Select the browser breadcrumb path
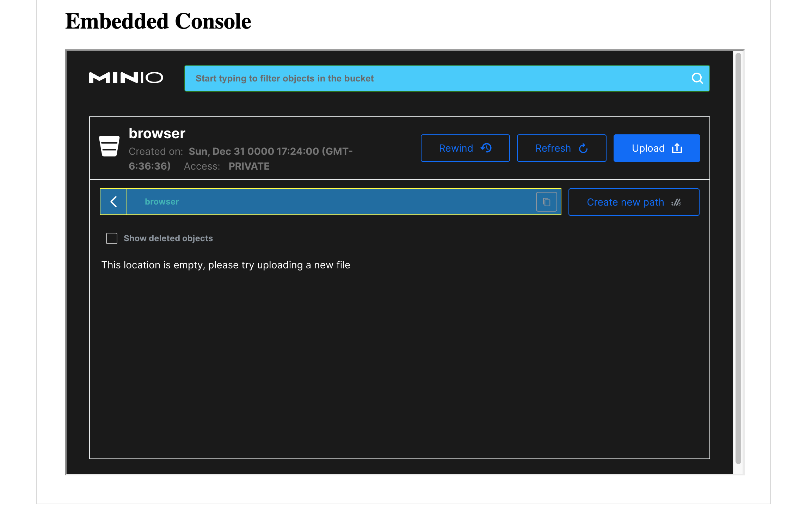812x517 pixels. coord(162,202)
